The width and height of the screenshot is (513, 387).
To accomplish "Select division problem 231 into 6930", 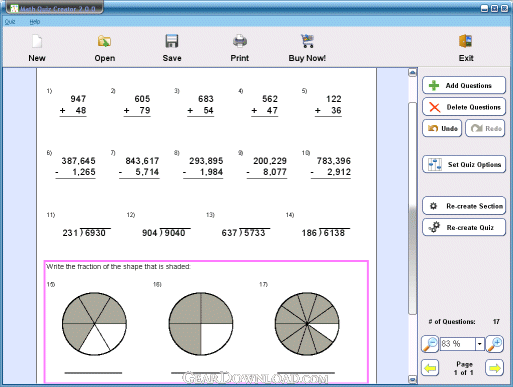I will 86,232.
